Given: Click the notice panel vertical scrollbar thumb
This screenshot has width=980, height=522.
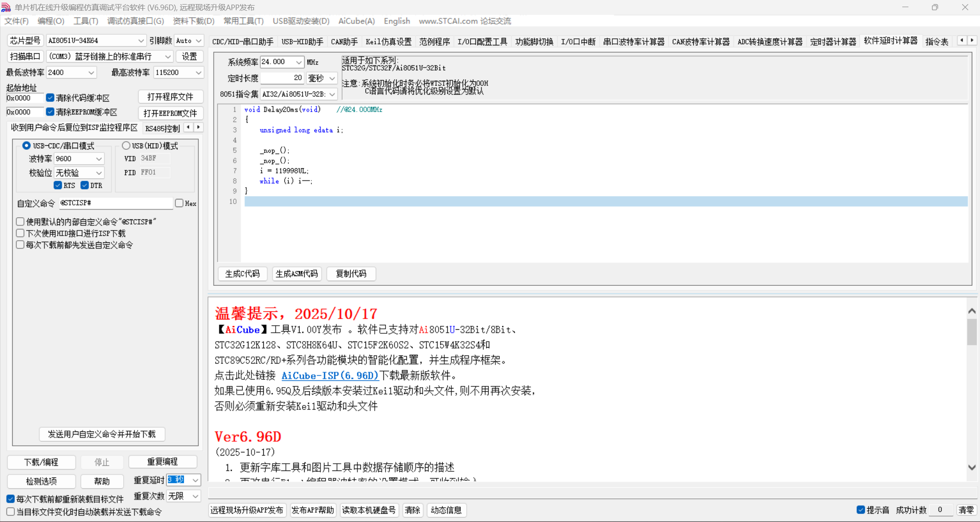Looking at the screenshot, I should 972,332.
